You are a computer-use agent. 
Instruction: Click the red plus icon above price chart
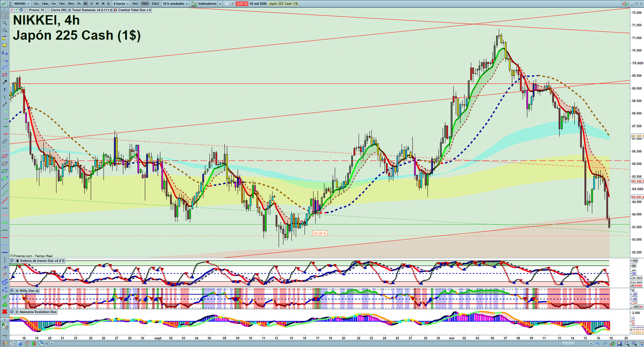point(12,10)
